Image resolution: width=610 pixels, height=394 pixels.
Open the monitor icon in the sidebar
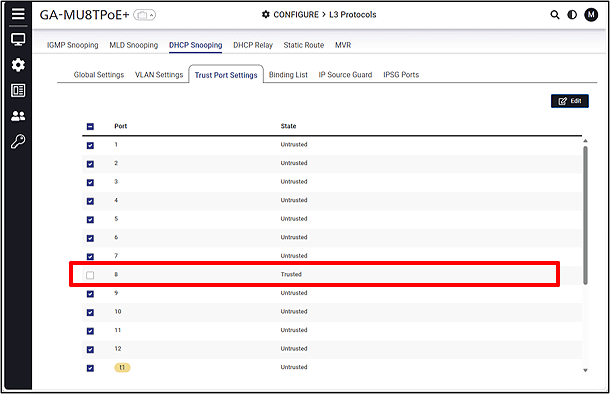18,39
